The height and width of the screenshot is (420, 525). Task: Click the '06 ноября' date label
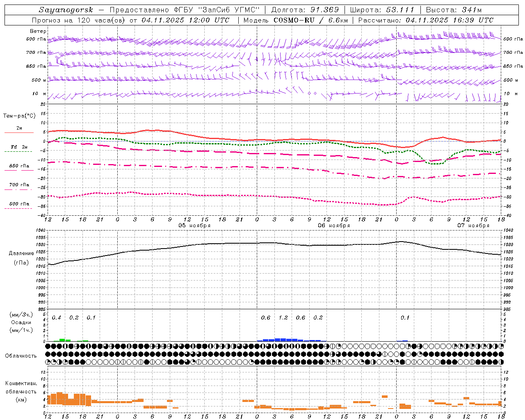[334, 226]
